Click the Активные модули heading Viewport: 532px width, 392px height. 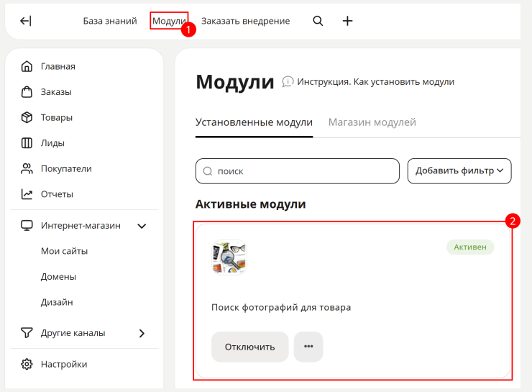251,204
